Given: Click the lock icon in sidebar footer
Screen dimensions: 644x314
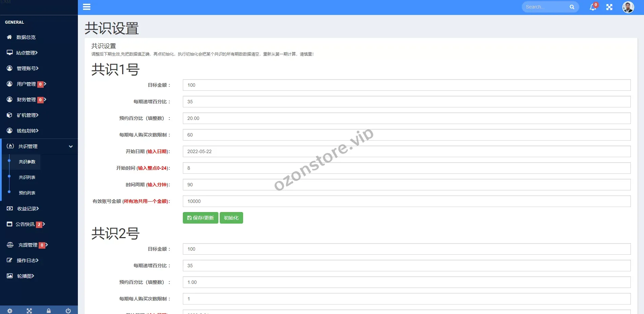Looking at the screenshot, I should point(49,311).
